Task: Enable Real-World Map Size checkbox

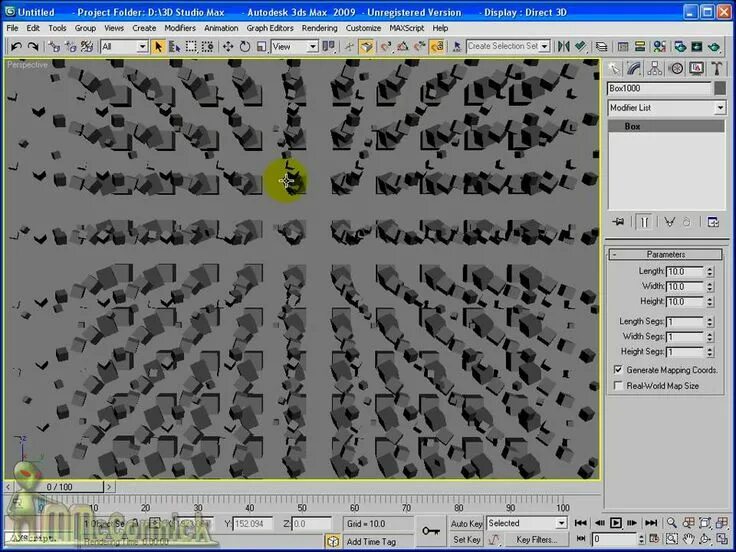Action: pyautogui.click(x=618, y=386)
